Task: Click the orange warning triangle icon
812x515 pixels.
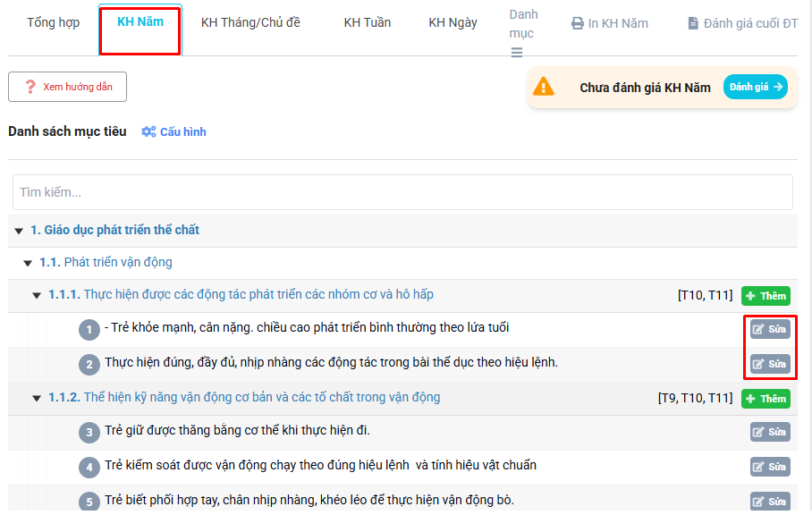Action: (x=543, y=87)
